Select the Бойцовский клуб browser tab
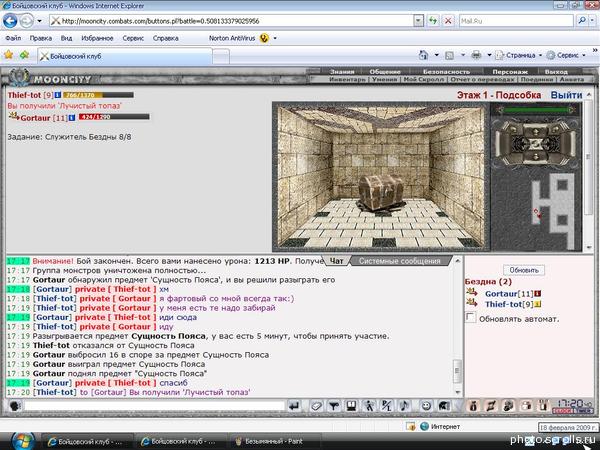The height and width of the screenshot is (450, 600). [125, 56]
